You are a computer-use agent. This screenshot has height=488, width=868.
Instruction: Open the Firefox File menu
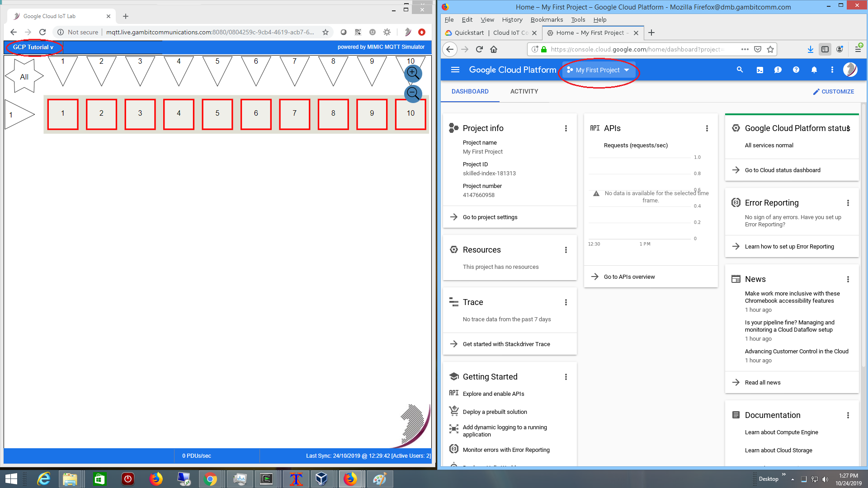[x=449, y=19]
